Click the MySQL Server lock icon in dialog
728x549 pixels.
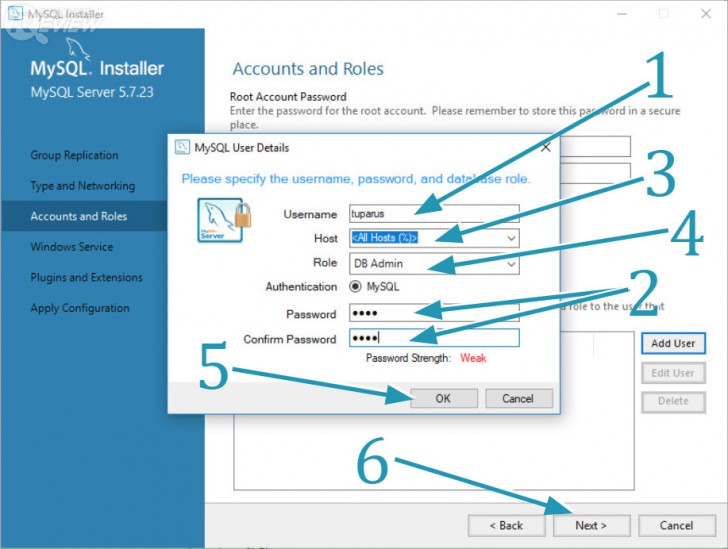coord(224,220)
